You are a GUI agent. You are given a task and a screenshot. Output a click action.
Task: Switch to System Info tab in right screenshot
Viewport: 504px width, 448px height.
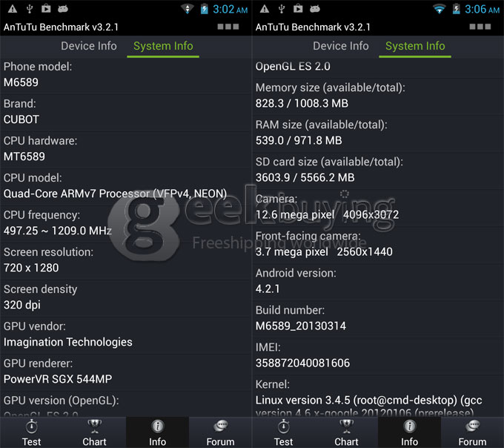pyautogui.click(x=415, y=46)
